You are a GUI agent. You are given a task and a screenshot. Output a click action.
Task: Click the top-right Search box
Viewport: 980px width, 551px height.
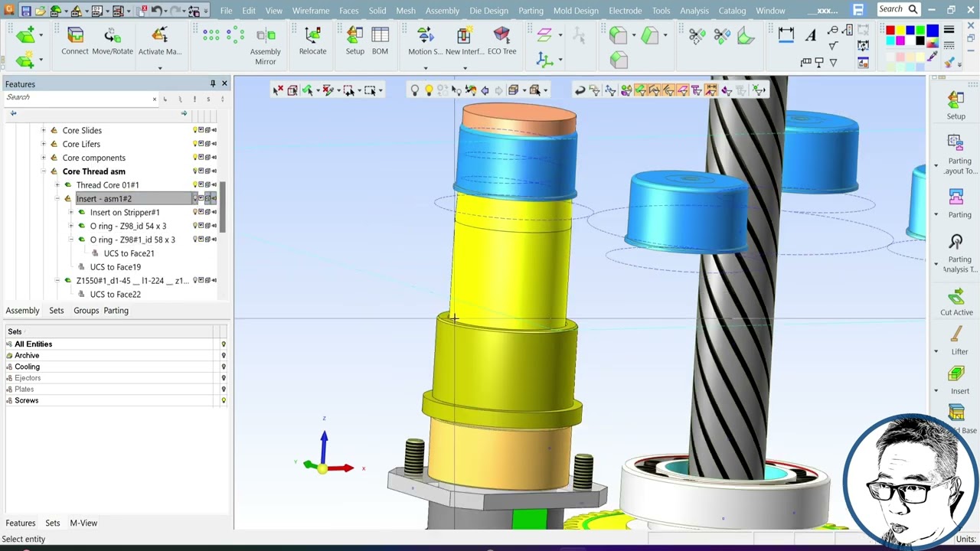tap(898, 9)
